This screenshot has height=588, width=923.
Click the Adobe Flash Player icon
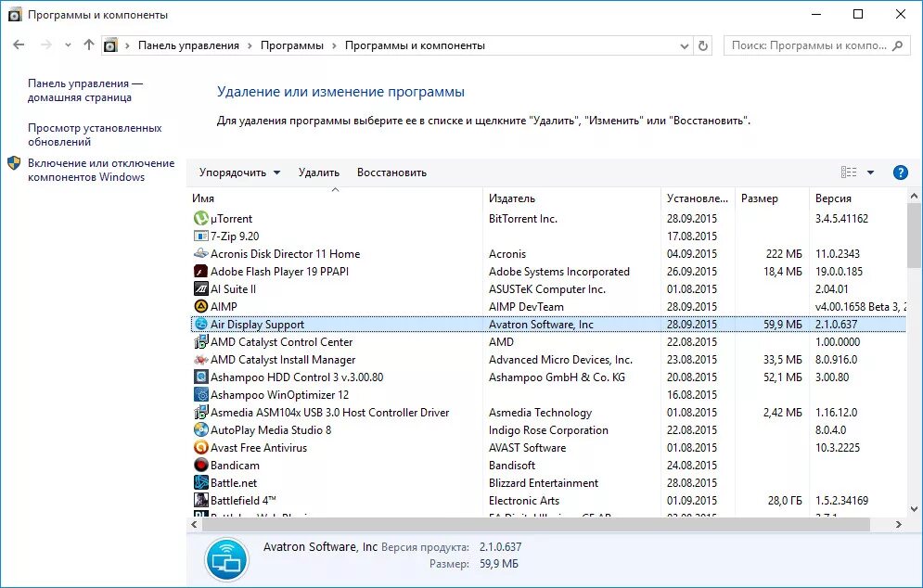(x=200, y=272)
